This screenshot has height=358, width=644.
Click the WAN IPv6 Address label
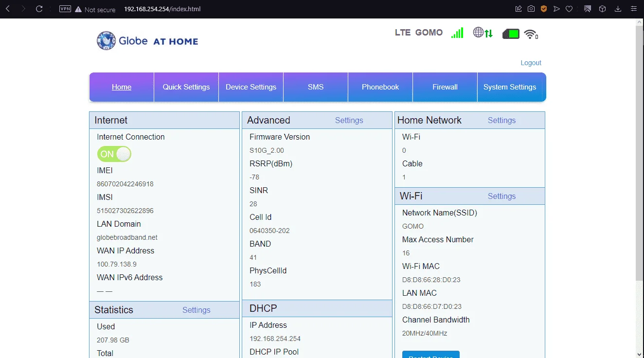click(x=130, y=277)
